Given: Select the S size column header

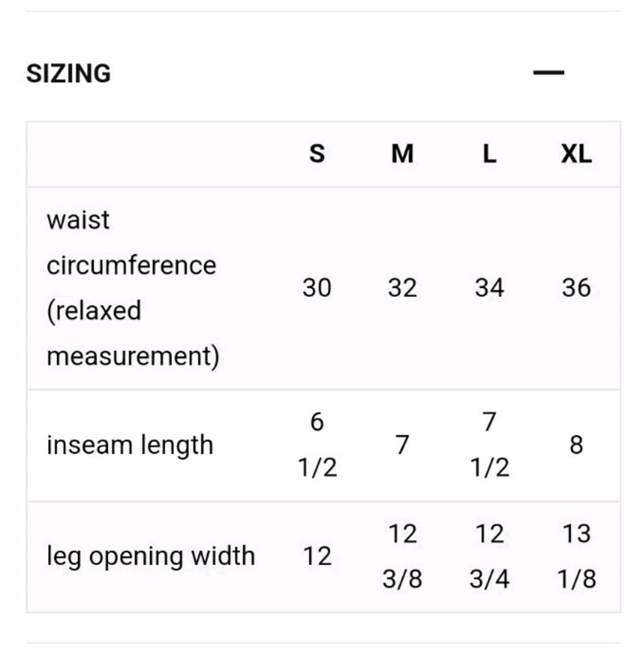Looking at the screenshot, I should [317, 154].
